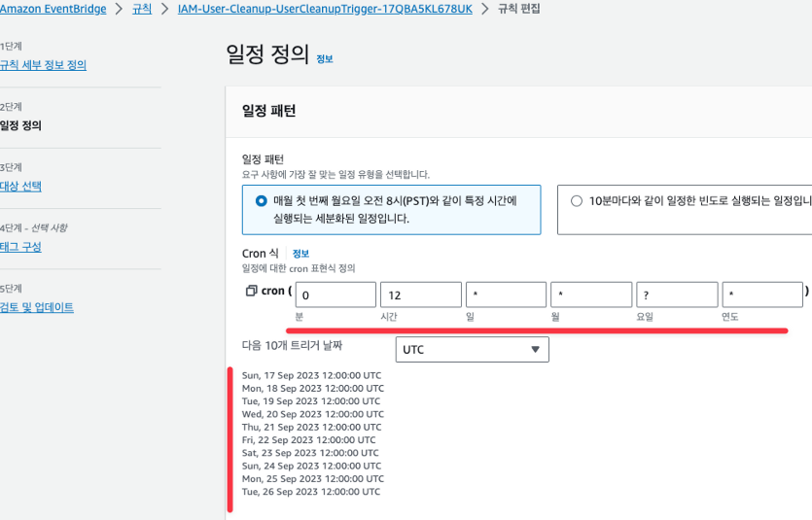Open the UTC time zone dropdown
This screenshot has width=812, height=520.
tap(473, 350)
